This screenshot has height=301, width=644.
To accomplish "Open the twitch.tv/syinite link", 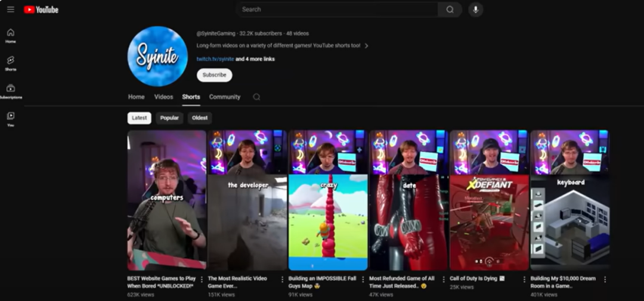I will click(x=215, y=59).
